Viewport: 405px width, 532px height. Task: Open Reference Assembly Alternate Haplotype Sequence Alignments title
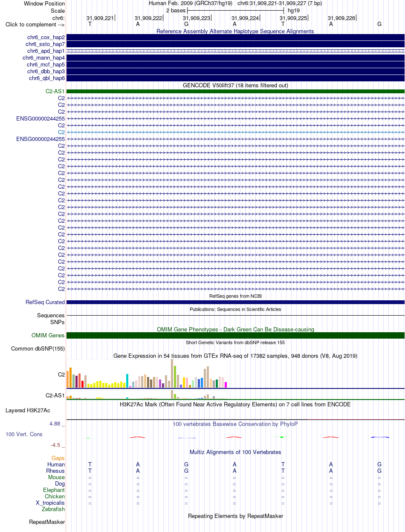click(x=235, y=32)
